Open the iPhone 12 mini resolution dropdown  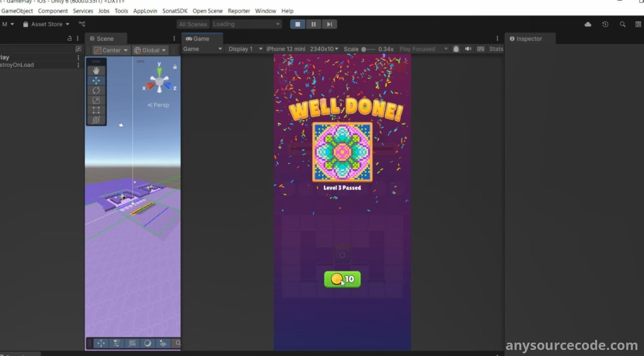pos(302,49)
